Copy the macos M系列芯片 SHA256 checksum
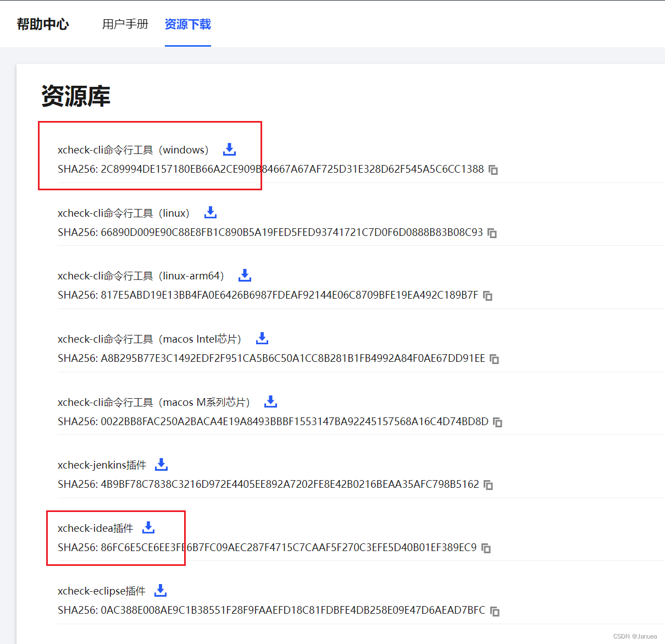Viewport: 665px width, 644px height. click(497, 422)
